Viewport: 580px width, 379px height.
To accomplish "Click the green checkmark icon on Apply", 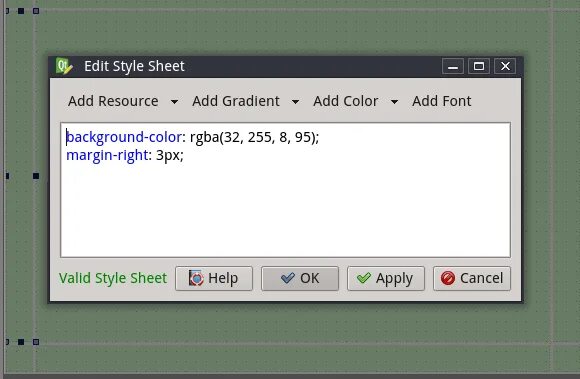I will 364,278.
